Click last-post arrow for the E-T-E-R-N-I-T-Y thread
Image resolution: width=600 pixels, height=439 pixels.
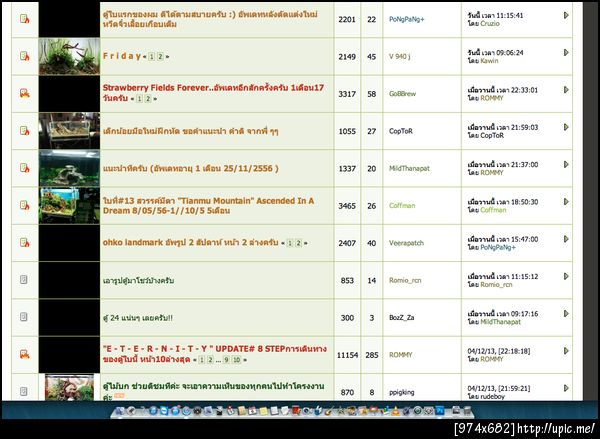(x=566, y=351)
